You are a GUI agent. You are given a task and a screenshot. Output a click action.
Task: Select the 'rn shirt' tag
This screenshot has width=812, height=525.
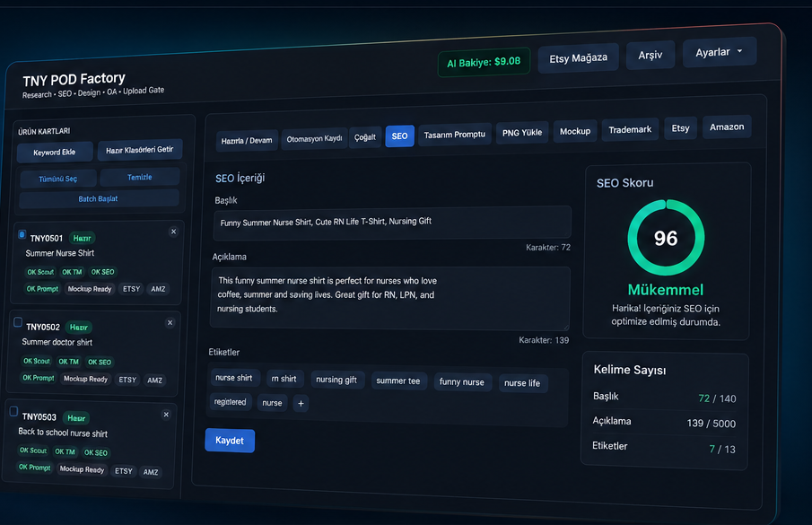click(284, 379)
